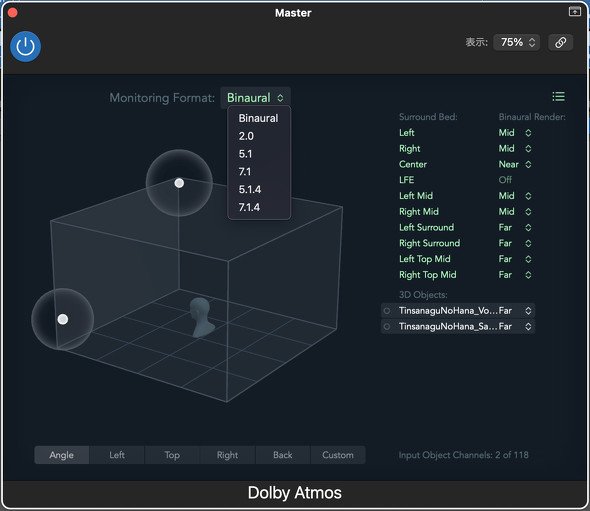Click the link chain icon
Screen dimensions: 590x511
coord(560,42)
